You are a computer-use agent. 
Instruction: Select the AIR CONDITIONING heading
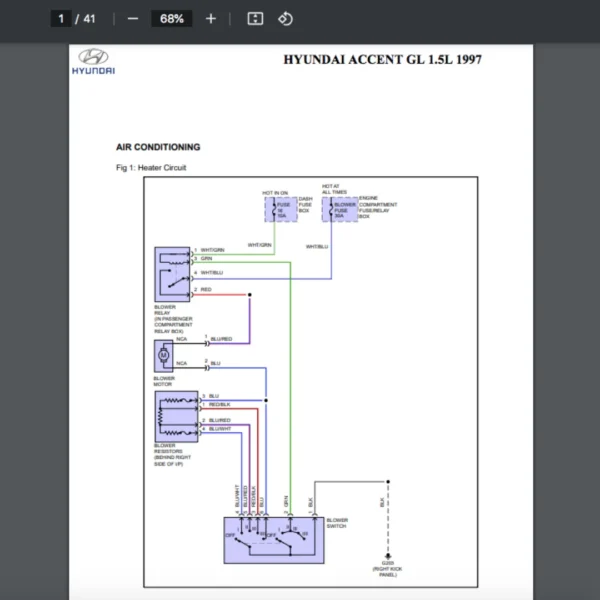158,147
